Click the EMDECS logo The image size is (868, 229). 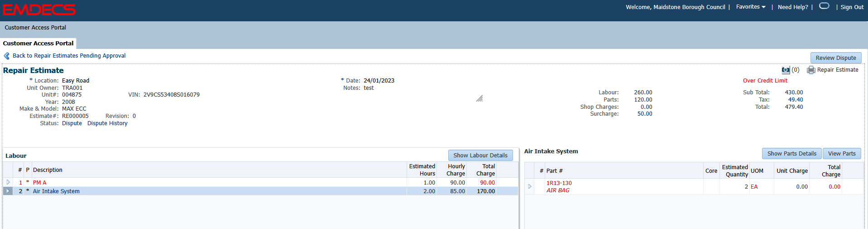pos(39,10)
